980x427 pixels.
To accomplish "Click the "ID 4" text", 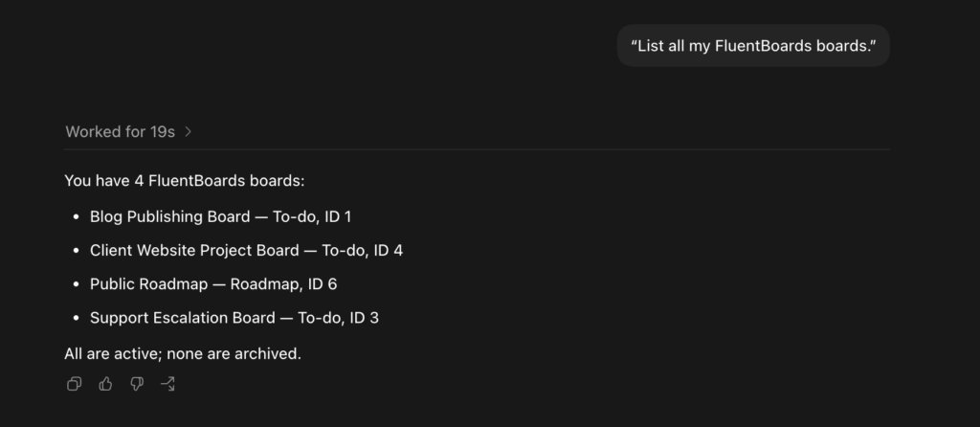I will (x=389, y=251).
